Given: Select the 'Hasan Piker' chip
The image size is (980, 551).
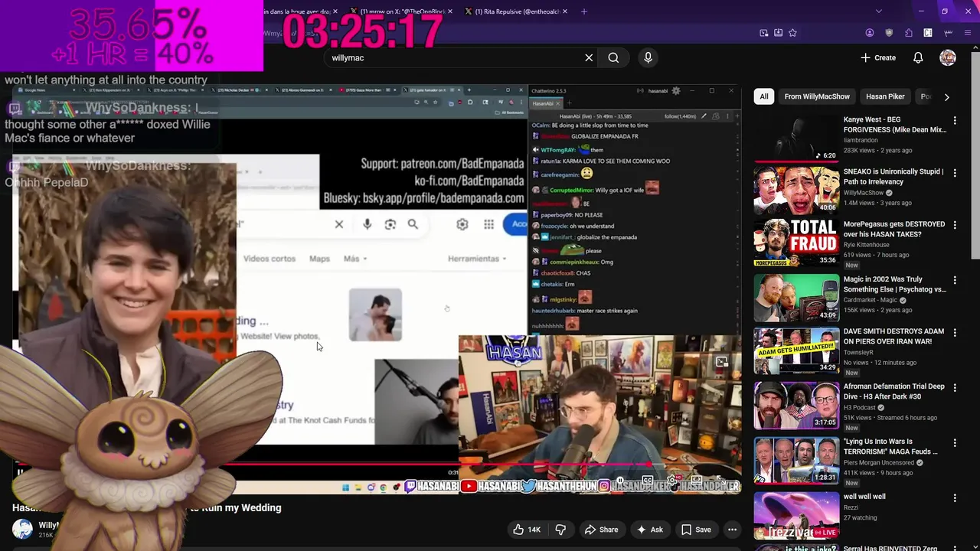Looking at the screenshot, I should (885, 96).
